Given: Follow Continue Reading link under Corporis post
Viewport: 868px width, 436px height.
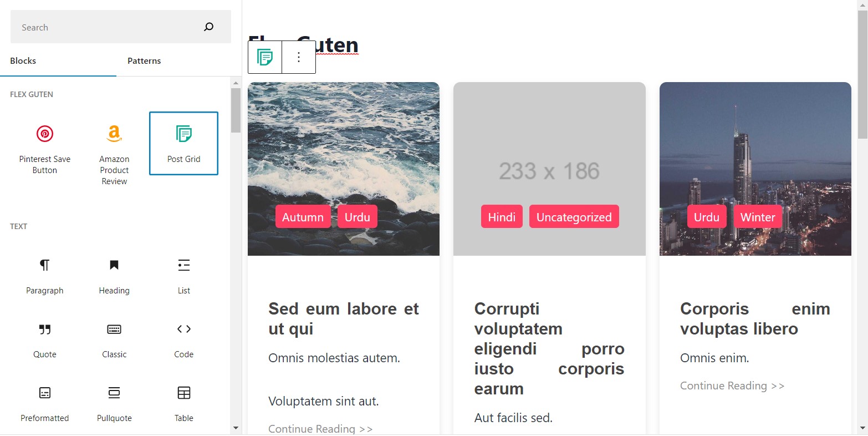Looking at the screenshot, I should [x=732, y=386].
